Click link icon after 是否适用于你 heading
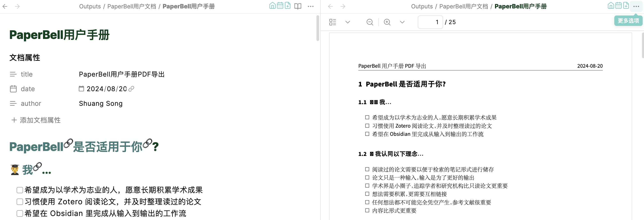Viewport: 644px width, 220px height. 147,143
